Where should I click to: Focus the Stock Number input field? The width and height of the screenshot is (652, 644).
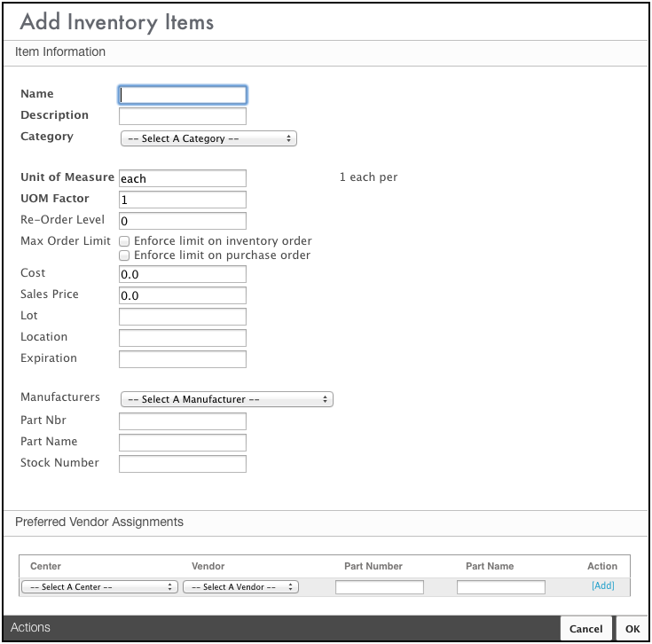pos(183,464)
